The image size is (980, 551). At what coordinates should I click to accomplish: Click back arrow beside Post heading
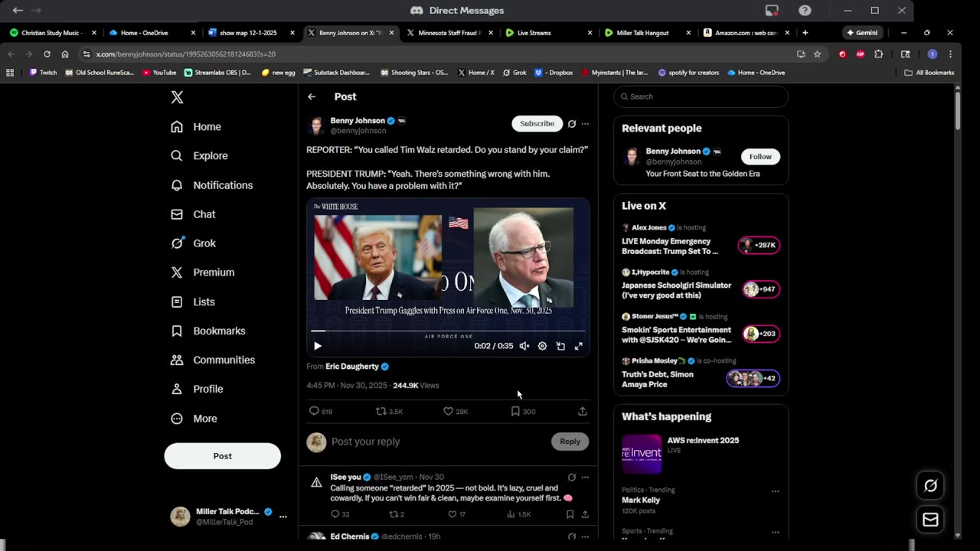pyautogui.click(x=312, y=96)
